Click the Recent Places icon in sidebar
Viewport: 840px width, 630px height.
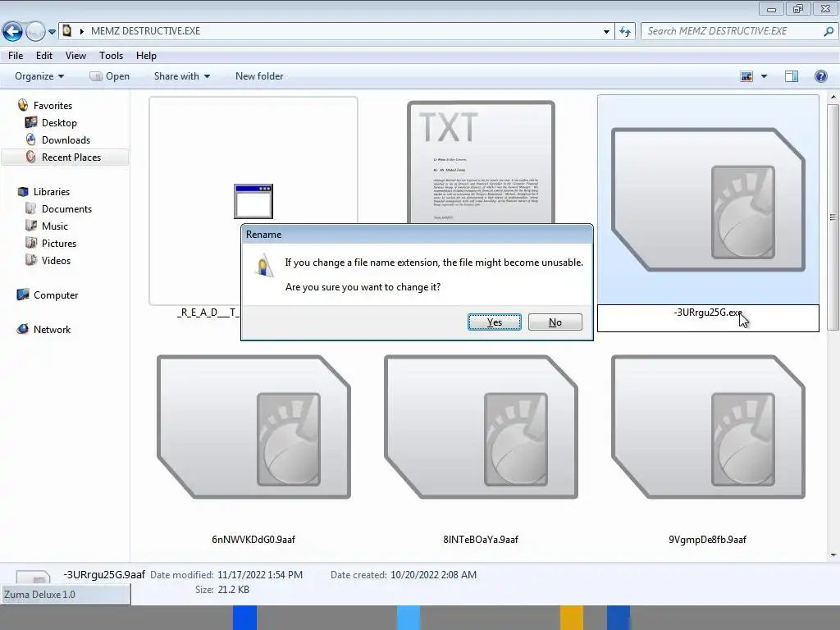pos(31,157)
